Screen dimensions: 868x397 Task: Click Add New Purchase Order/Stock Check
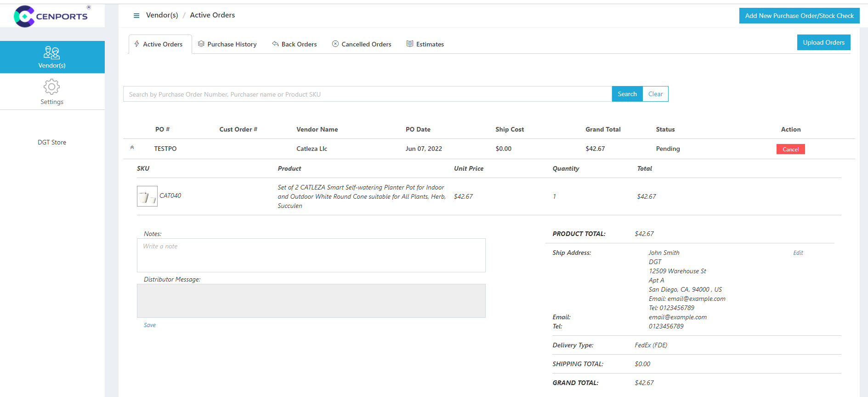click(799, 16)
